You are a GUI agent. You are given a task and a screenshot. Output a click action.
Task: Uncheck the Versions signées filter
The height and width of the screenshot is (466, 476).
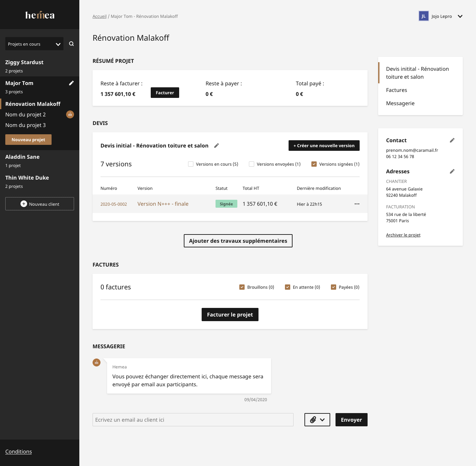click(314, 164)
